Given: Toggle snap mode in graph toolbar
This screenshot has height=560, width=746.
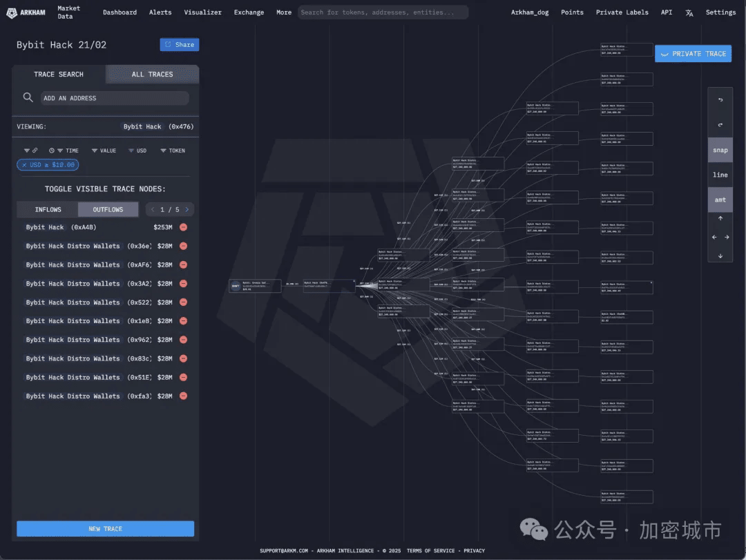Looking at the screenshot, I should click(x=720, y=150).
